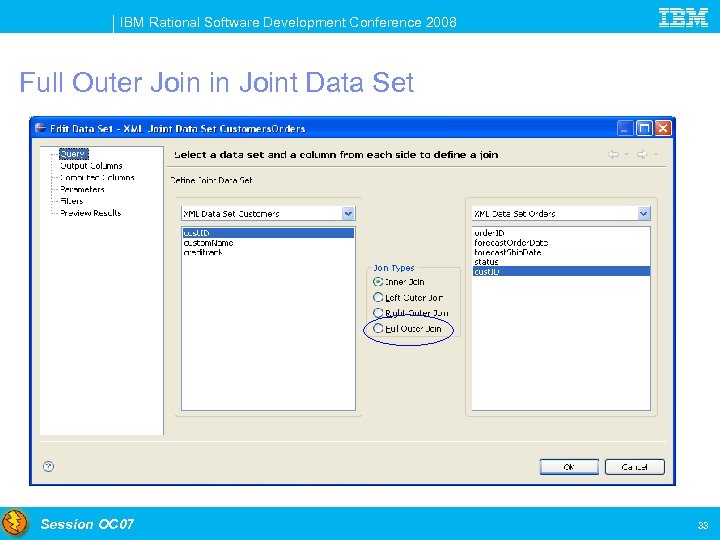Viewport: 720px width, 540px height.
Task: Select customName in Customers column list
Action: pyautogui.click(x=268, y=242)
